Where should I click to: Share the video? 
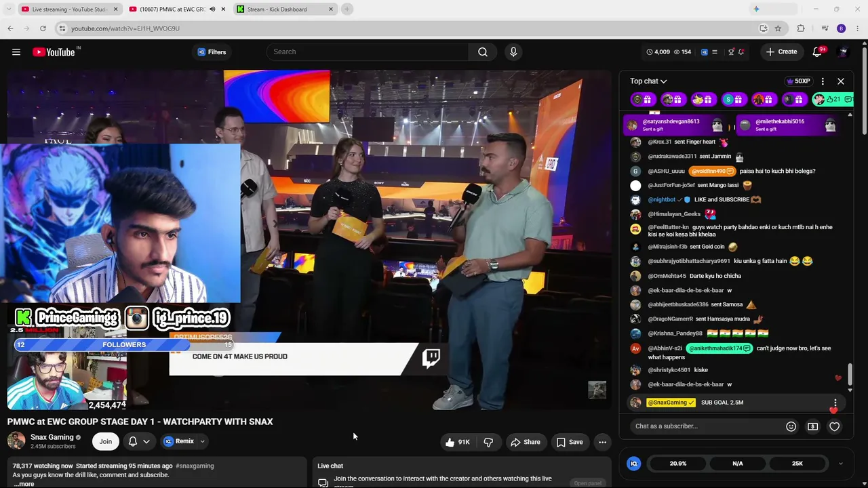pos(526,442)
